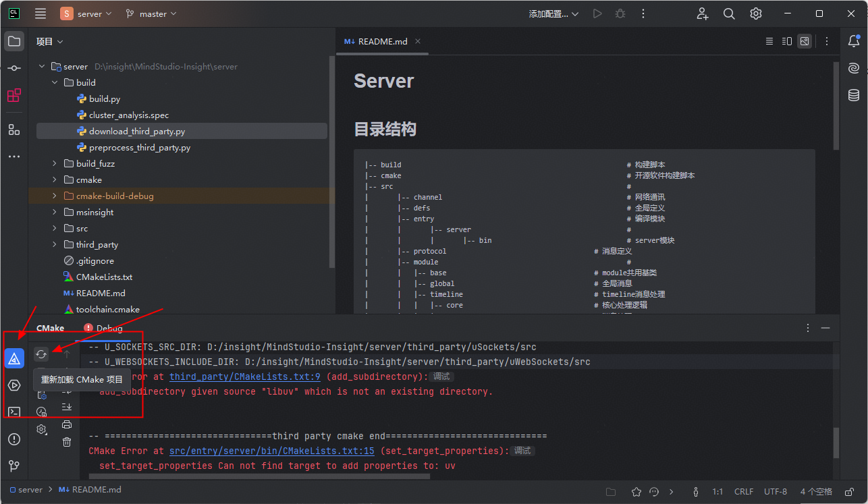Image resolution: width=868 pixels, height=504 pixels.
Task: Click UTF-8 encoding in status bar
Action: coord(776,491)
